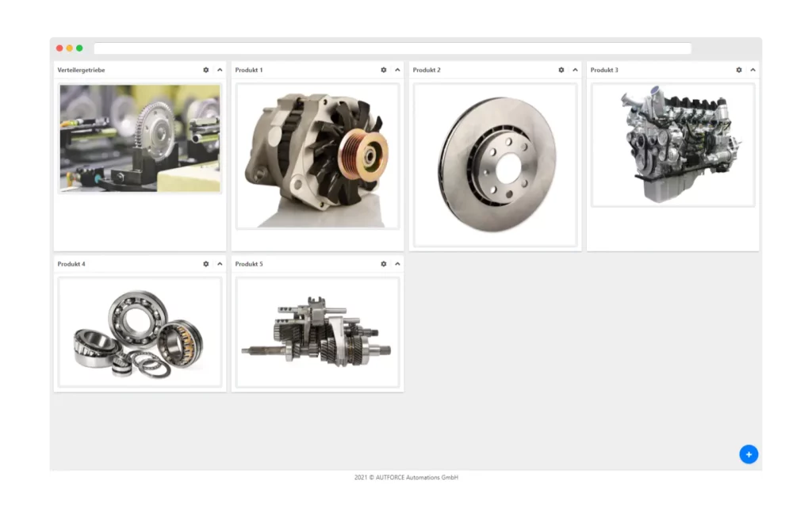Viewport: 812px width, 520px height.
Task: Click the gear icon on Produkt 2
Action: [x=562, y=70]
